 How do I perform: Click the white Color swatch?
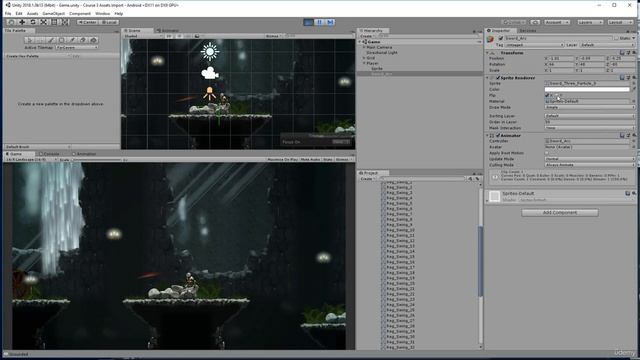(587, 89)
